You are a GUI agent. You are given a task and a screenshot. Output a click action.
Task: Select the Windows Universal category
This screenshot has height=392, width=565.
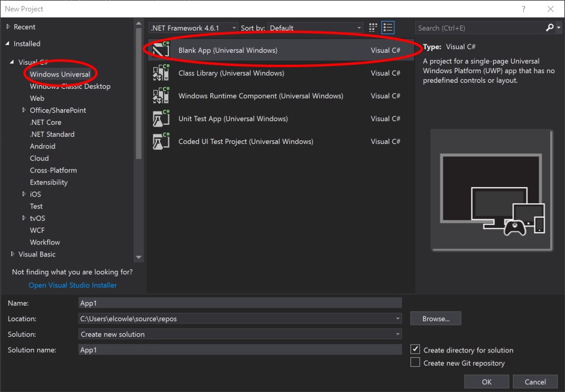[x=60, y=74]
